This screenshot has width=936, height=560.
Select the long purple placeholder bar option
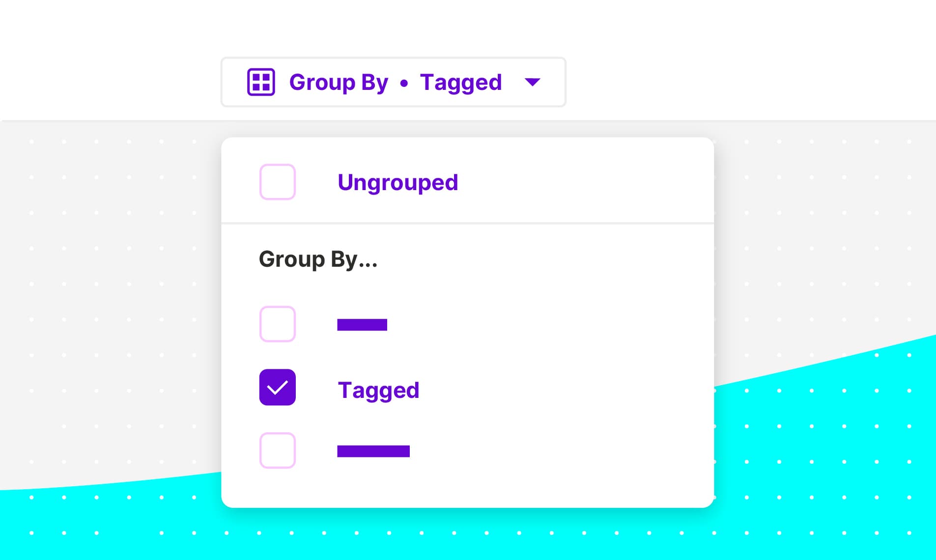pos(373,451)
